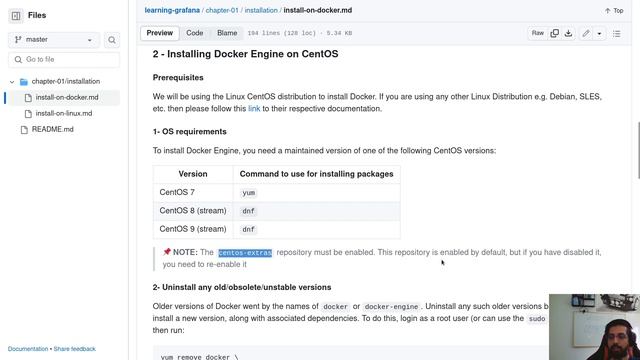Click the Version table header
640x360 pixels.
click(x=193, y=174)
